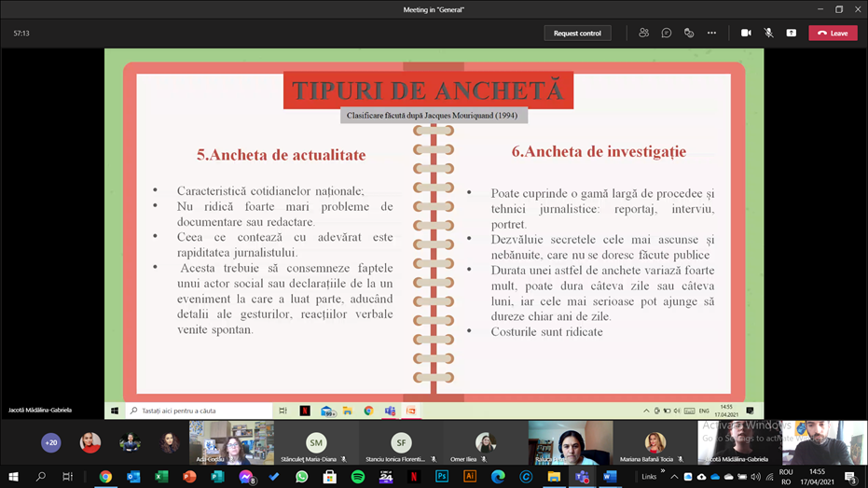Click the Request control button
This screenshot has height=488, width=868.
click(577, 33)
